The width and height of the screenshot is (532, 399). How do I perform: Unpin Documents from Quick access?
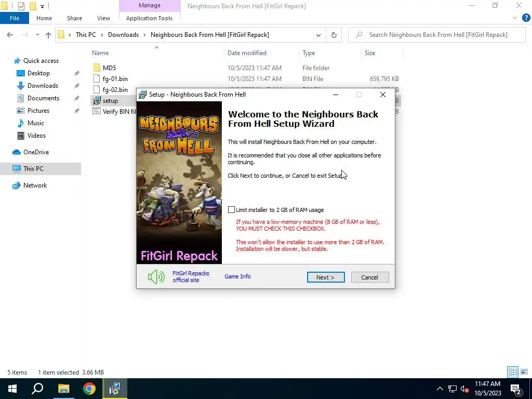(x=77, y=98)
